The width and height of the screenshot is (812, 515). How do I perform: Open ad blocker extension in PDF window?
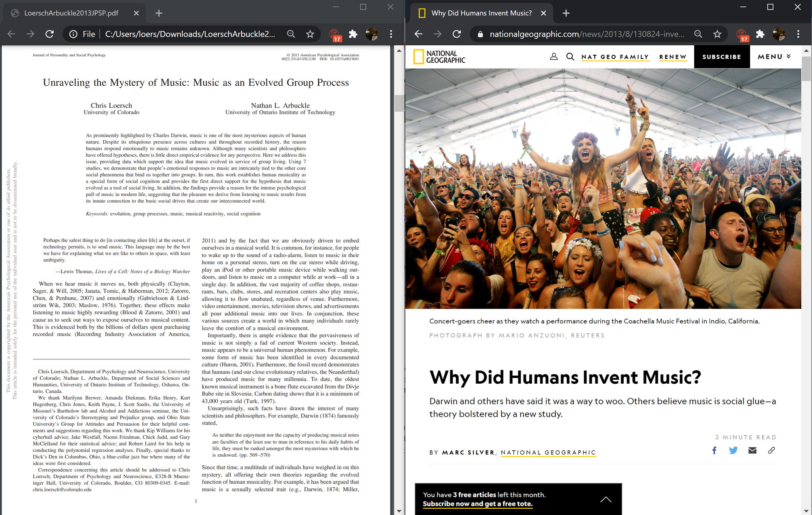tap(335, 35)
